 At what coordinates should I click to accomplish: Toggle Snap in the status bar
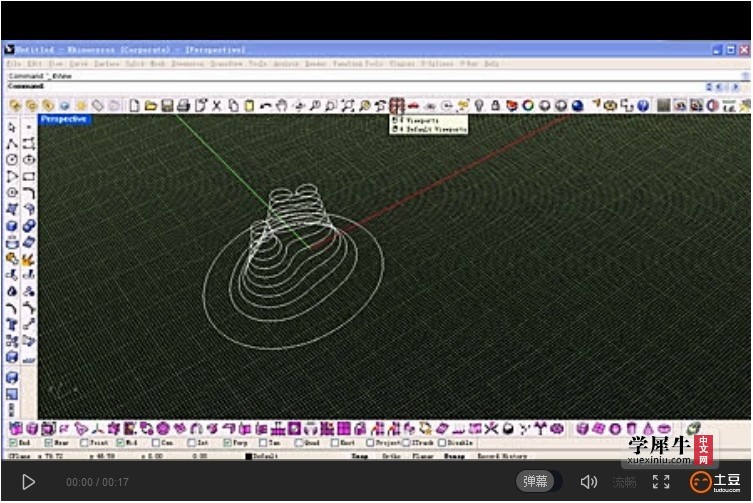(x=359, y=456)
